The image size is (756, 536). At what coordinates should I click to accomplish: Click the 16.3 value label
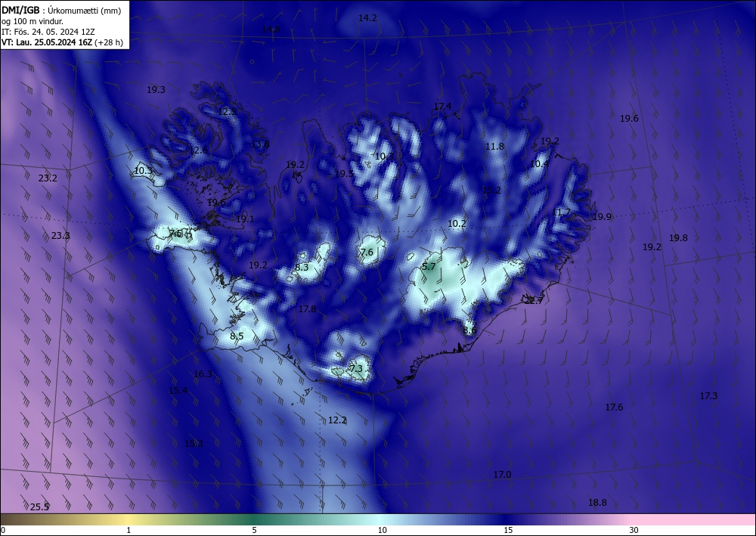tap(203, 374)
